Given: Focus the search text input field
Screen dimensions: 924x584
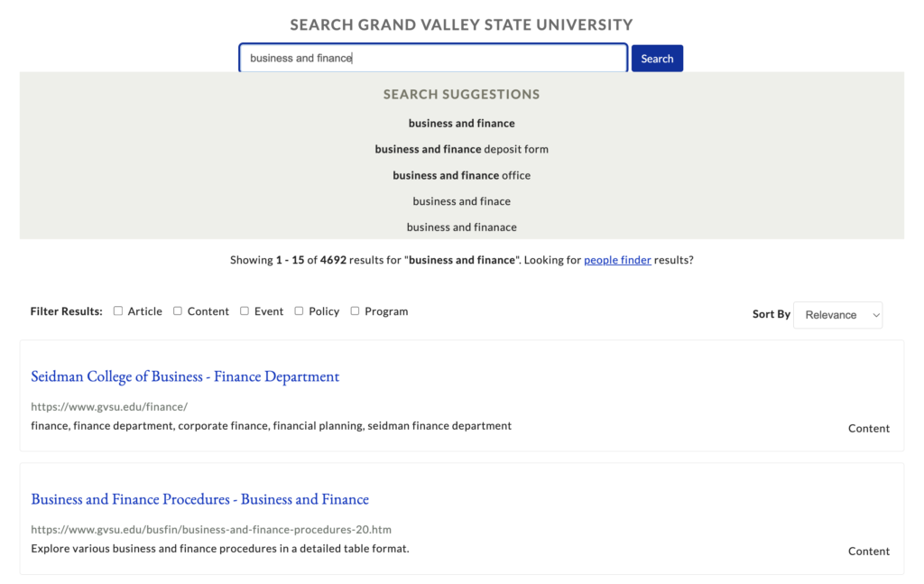Looking at the screenshot, I should [433, 59].
